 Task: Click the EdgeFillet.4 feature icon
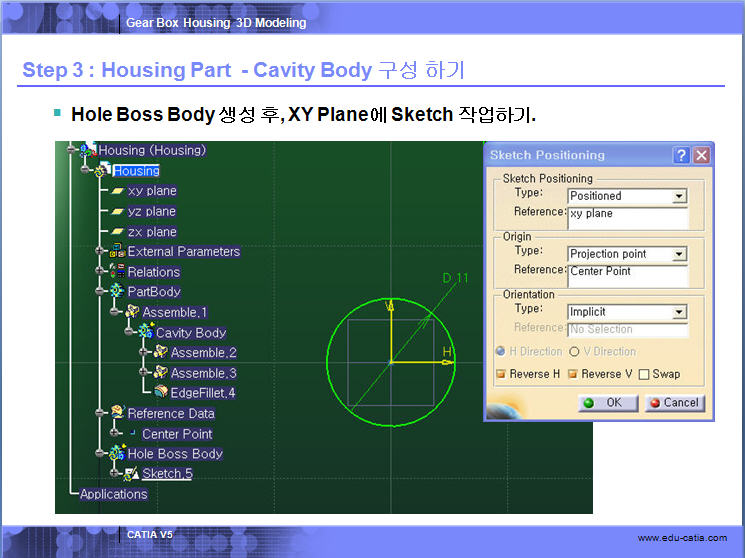pos(160,393)
